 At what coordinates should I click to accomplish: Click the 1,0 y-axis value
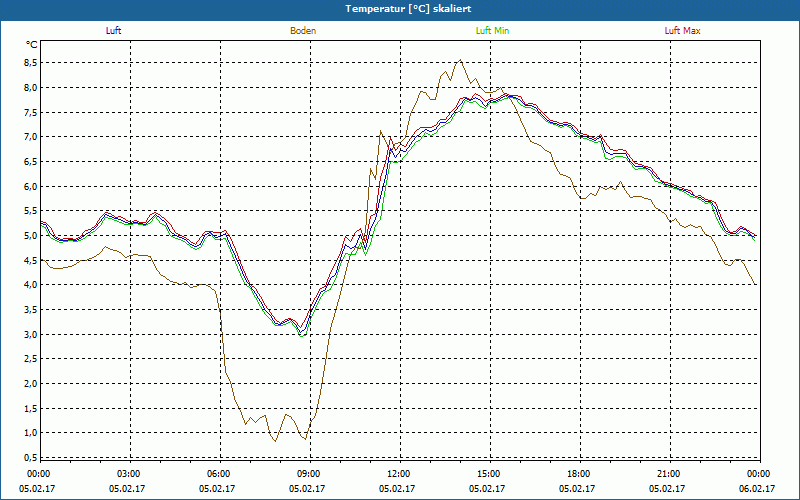click(x=30, y=433)
